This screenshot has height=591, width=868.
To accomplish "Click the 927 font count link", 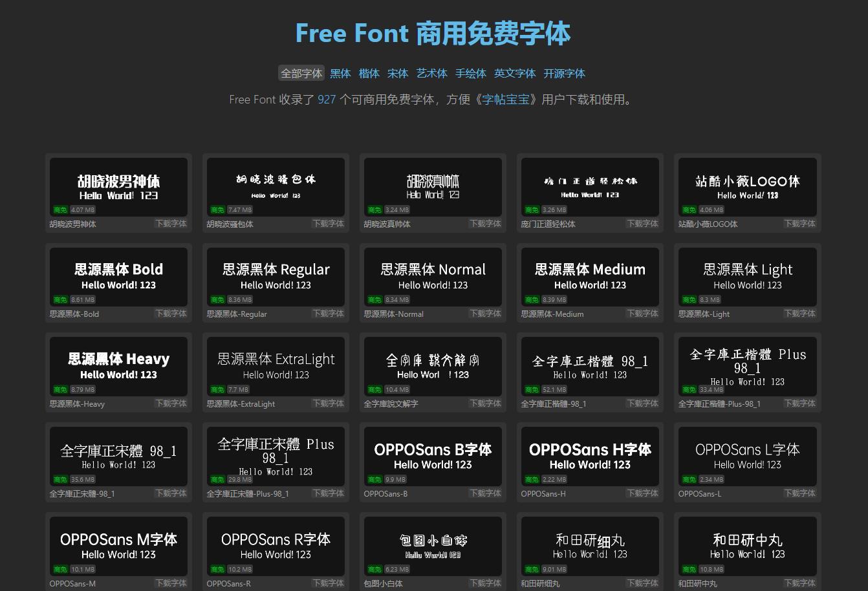I will 327,99.
